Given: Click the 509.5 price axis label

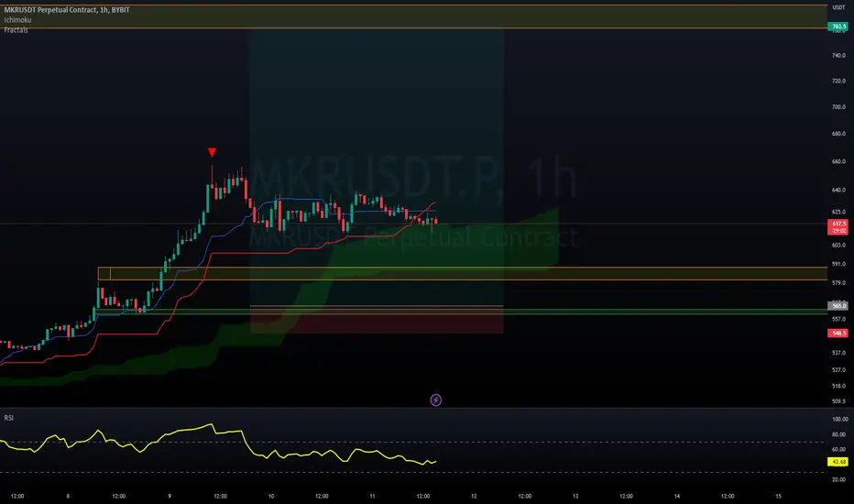Looking at the screenshot, I should point(838,401).
